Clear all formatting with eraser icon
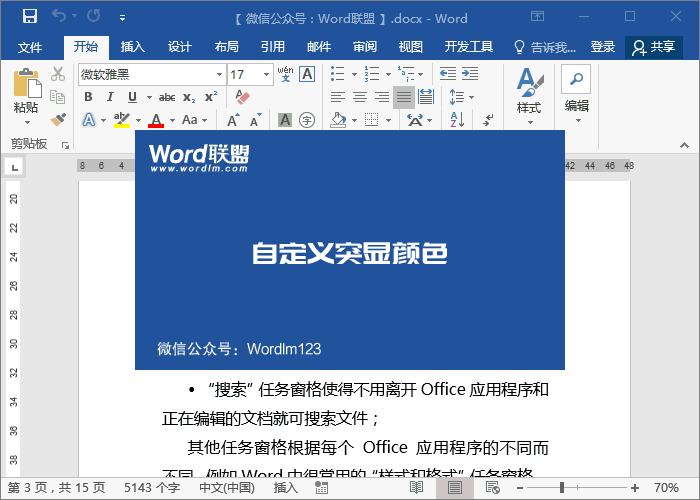Viewport: 700px width, 500px height. pyautogui.click(x=242, y=97)
